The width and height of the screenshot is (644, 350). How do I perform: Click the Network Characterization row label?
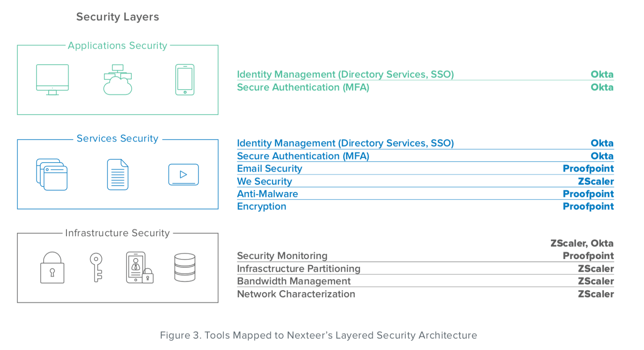coord(296,294)
